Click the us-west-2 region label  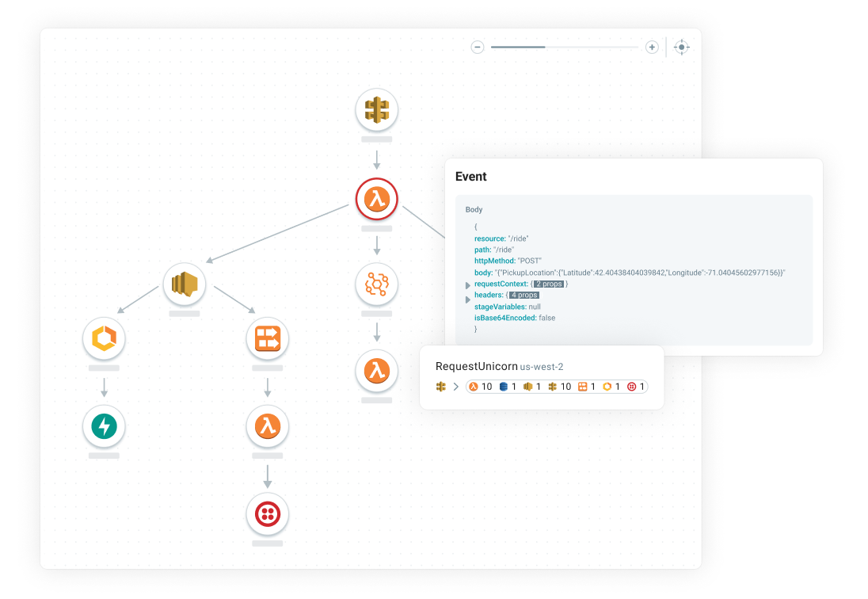coord(542,367)
